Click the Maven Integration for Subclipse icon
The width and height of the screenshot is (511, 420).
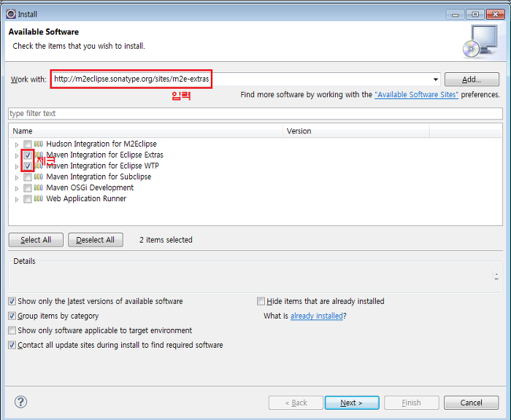[x=39, y=176]
